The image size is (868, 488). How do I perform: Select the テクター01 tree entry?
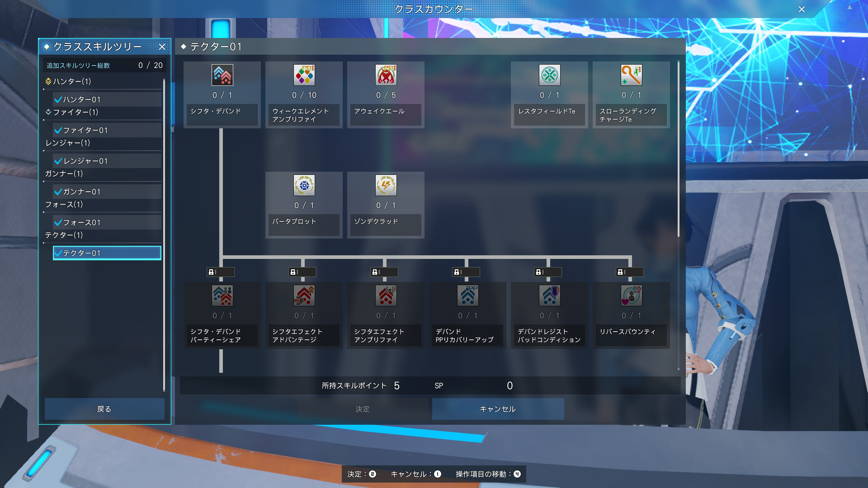(107, 253)
